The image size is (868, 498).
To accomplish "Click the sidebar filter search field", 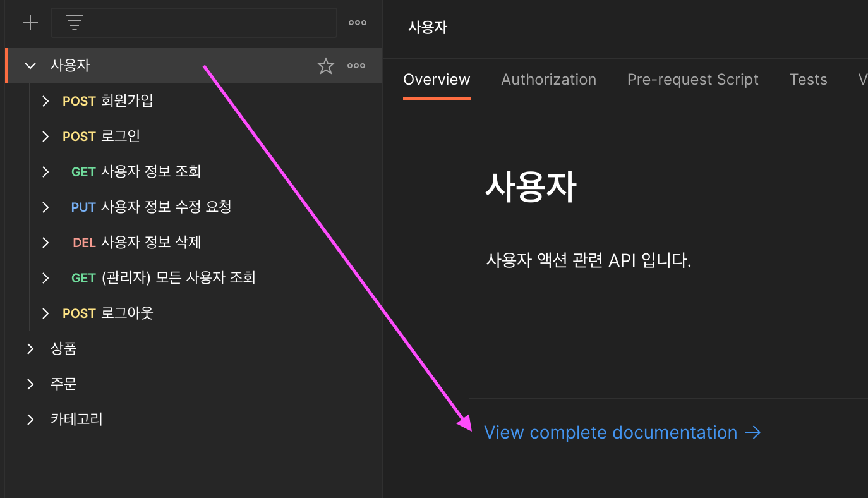I will [x=194, y=23].
